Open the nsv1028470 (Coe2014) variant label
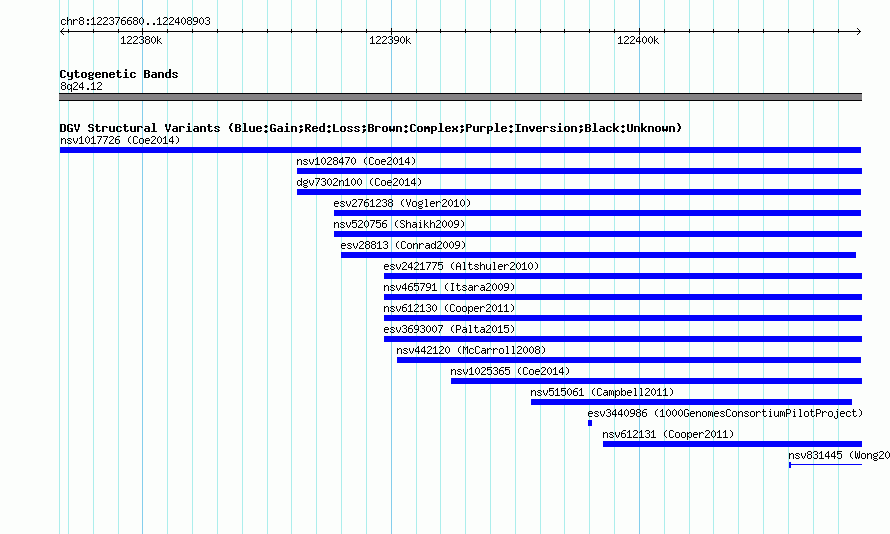Screen dimensions: 890x534 pyautogui.click(x=356, y=161)
